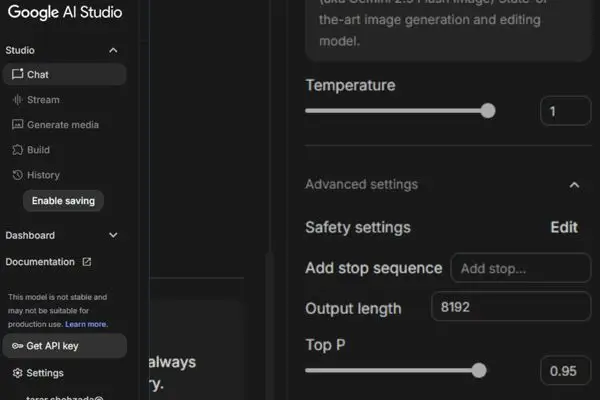Click Edit next to Safety settings
The width and height of the screenshot is (600, 400).
pyautogui.click(x=564, y=227)
